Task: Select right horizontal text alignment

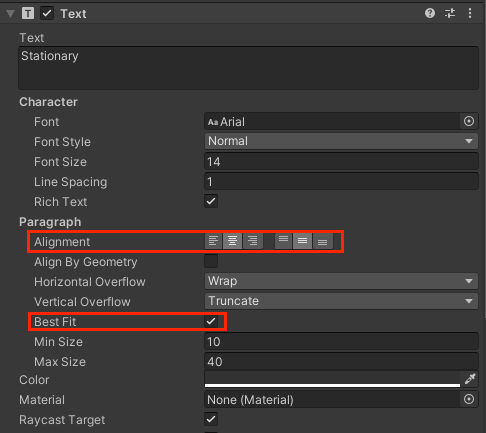Action: pyautogui.click(x=253, y=241)
